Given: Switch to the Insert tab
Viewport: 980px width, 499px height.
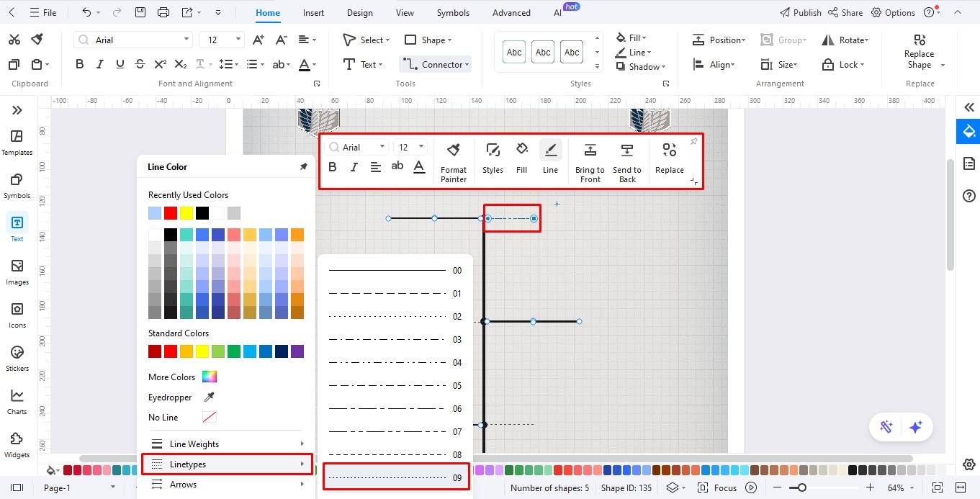Looking at the screenshot, I should point(313,12).
